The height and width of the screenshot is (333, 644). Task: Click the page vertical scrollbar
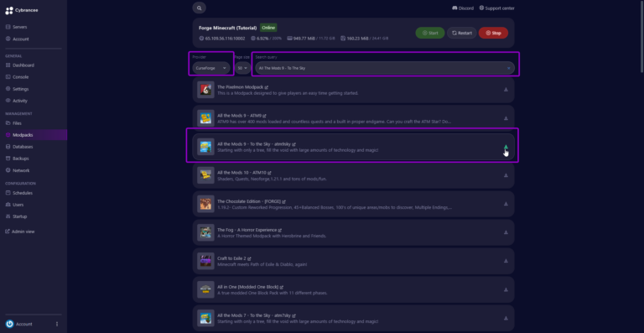pos(641,37)
